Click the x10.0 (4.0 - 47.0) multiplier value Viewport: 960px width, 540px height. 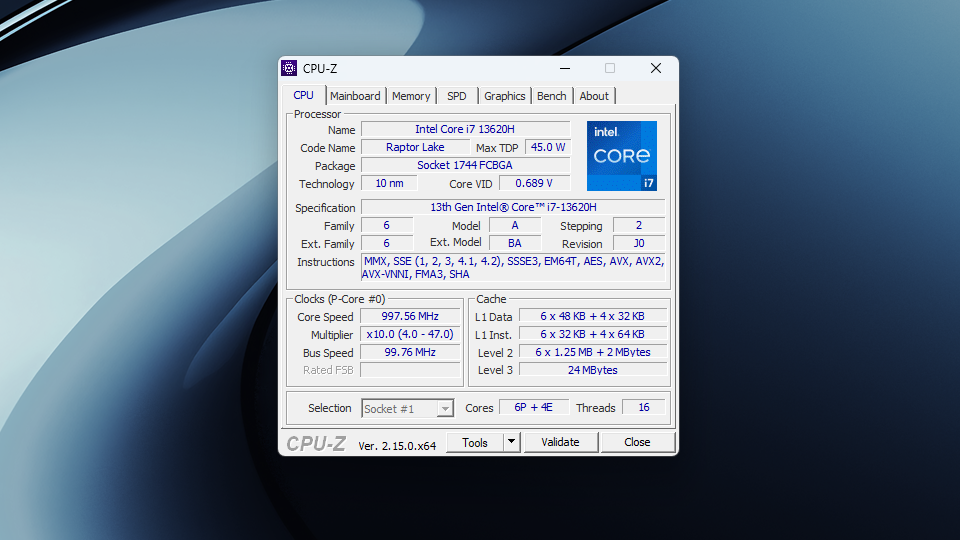click(410, 334)
